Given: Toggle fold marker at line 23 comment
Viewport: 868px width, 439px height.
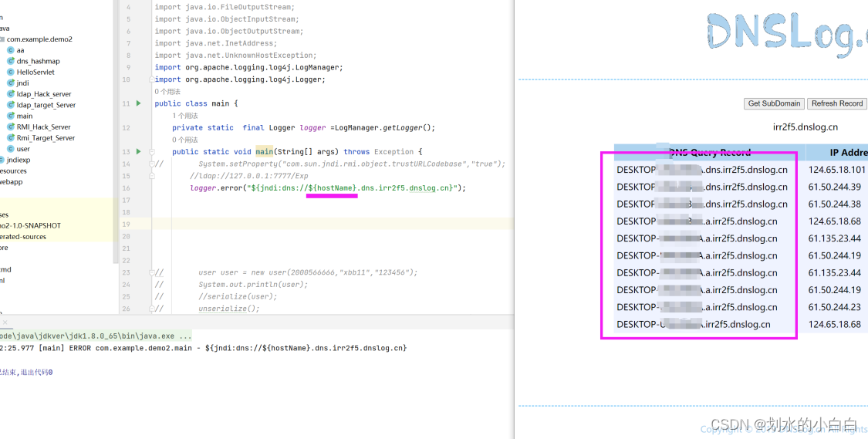Looking at the screenshot, I should pos(152,272).
